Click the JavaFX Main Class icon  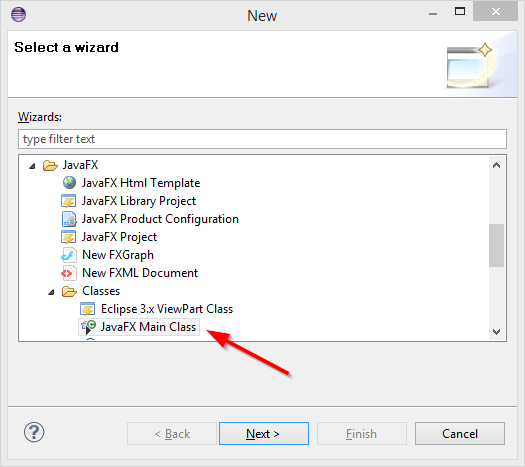[x=89, y=327]
